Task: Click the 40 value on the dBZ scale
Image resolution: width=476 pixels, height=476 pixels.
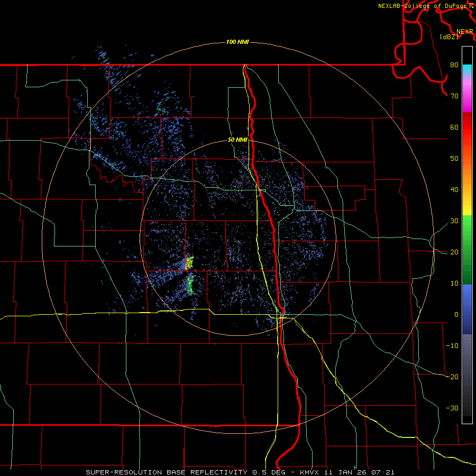Action: [454, 190]
